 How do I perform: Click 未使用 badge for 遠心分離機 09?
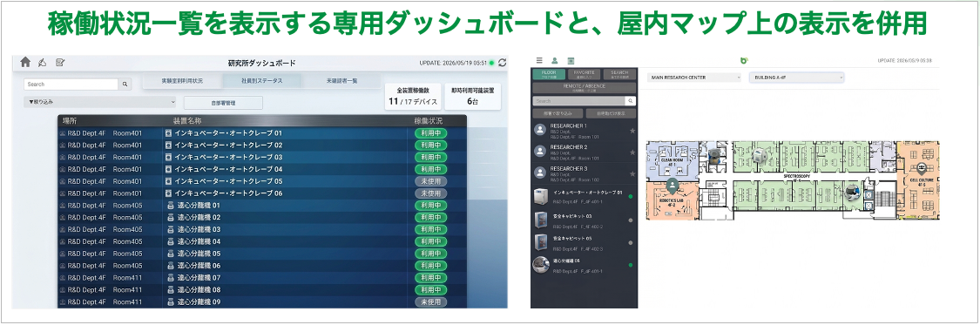click(x=431, y=301)
